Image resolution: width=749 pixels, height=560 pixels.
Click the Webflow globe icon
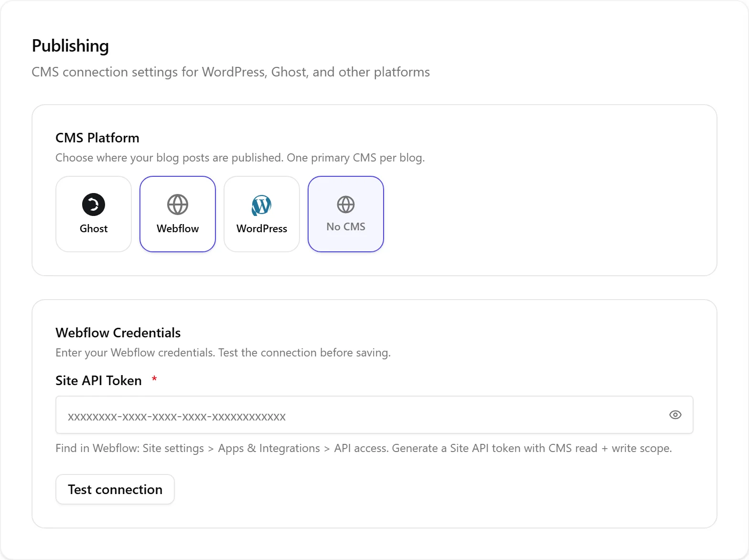tap(178, 205)
